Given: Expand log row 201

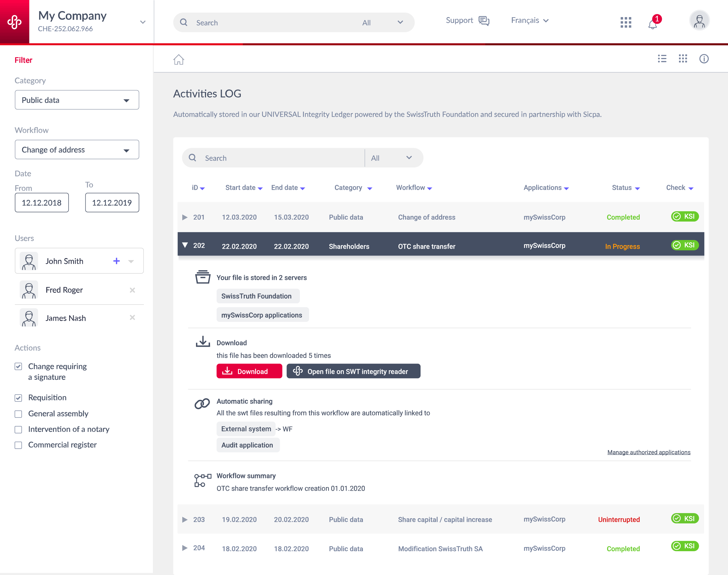Looking at the screenshot, I should click(x=185, y=217).
